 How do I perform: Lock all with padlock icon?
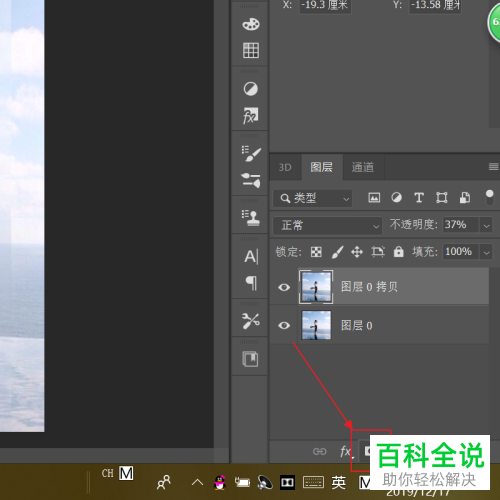pyautogui.click(x=398, y=252)
